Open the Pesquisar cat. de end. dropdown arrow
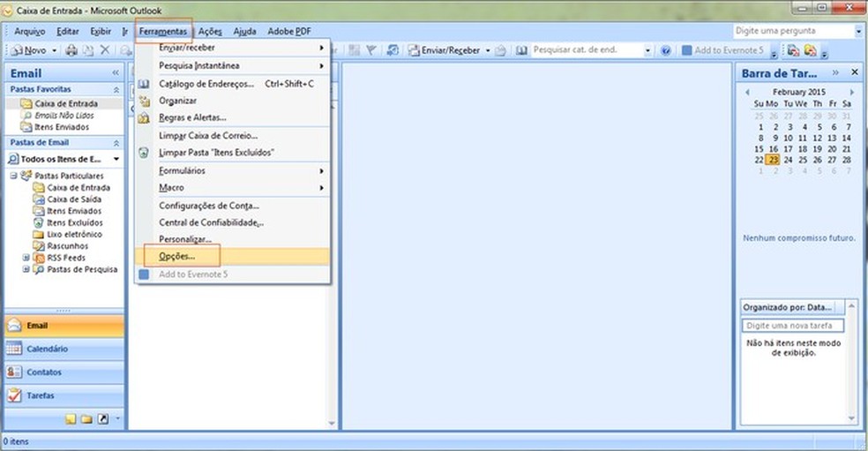Viewport: 868px width, 451px height. pos(647,50)
